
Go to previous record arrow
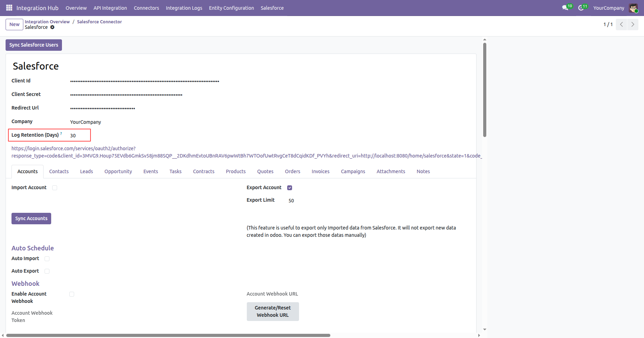point(621,24)
